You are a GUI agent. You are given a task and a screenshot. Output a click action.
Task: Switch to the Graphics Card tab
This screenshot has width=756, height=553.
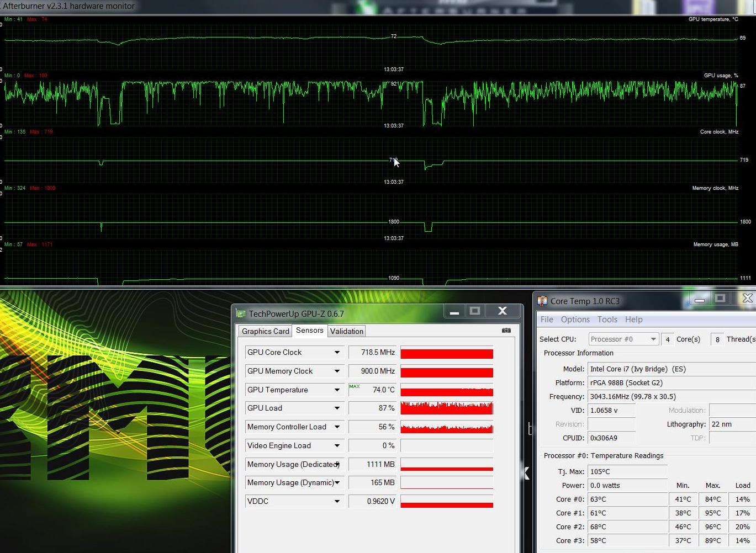click(265, 331)
